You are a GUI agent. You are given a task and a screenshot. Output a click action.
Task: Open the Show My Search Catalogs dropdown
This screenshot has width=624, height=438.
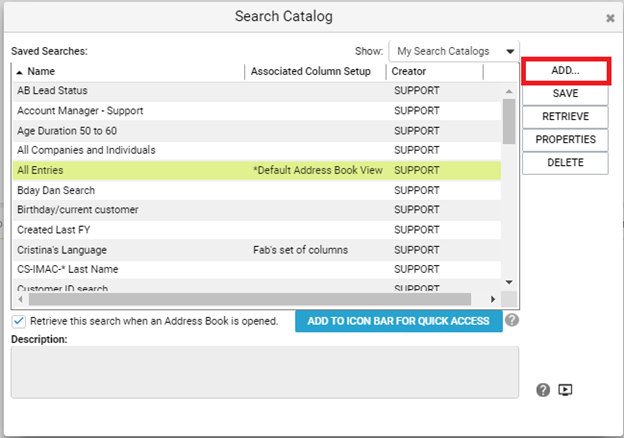click(454, 51)
